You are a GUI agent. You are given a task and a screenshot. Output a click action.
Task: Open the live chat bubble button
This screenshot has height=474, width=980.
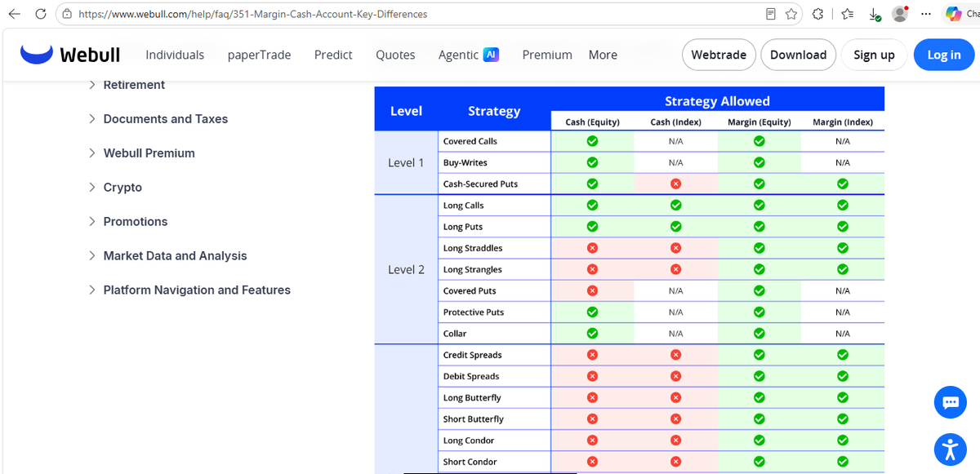pos(950,402)
